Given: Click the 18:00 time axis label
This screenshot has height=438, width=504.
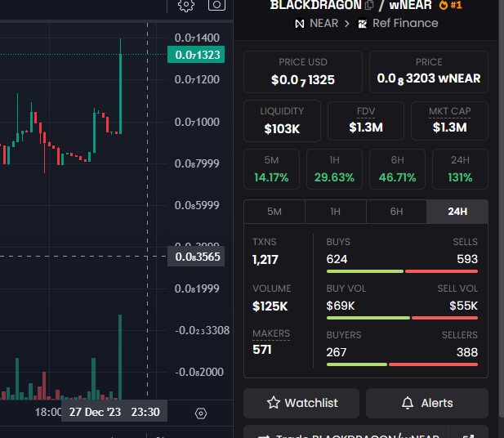Looking at the screenshot, I should tap(48, 412).
